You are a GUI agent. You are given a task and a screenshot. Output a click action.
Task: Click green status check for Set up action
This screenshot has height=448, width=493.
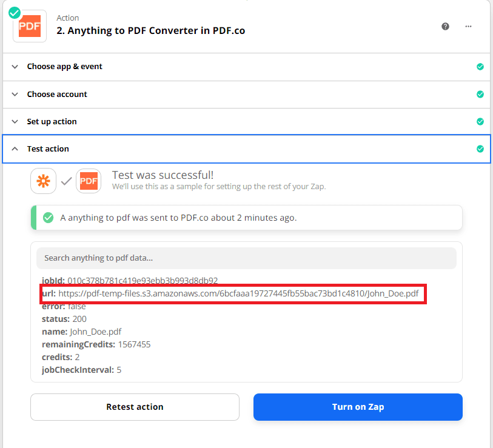480,122
